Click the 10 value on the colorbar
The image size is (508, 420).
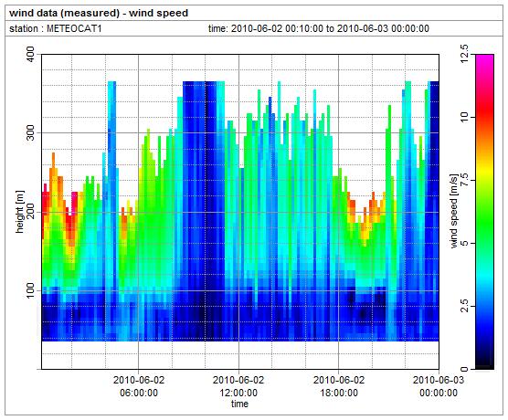(x=464, y=117)
